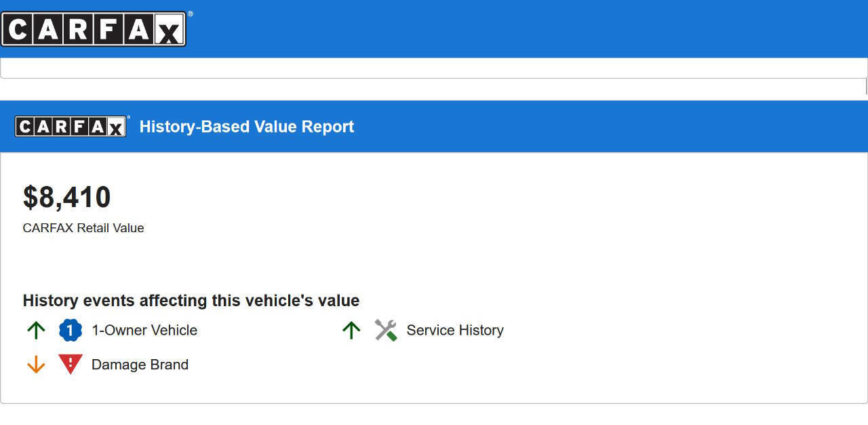The height and width of the screenshot is (425, 868).
Task: Click the green up arrow beside 1-Owner Vehicle
Action: pos(35,330)
